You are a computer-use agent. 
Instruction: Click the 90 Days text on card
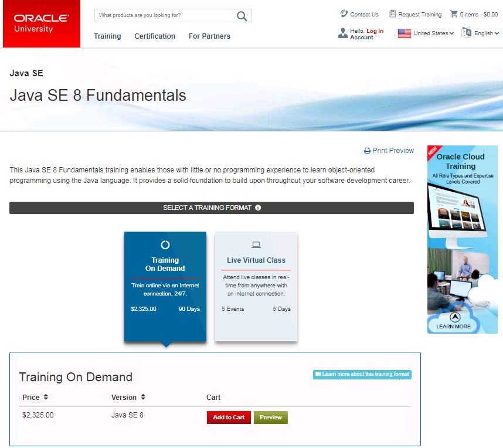point(189,308)
